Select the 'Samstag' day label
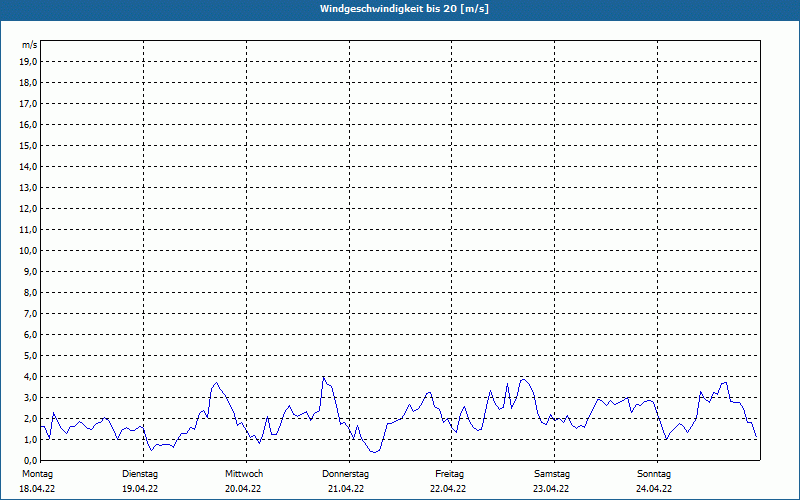800x500 pixels. [552, 473]
